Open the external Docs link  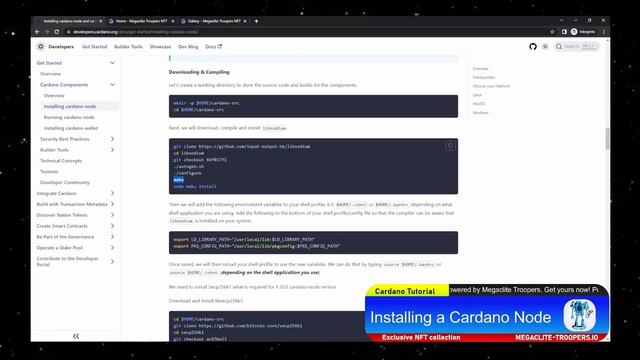pos(213,47)
